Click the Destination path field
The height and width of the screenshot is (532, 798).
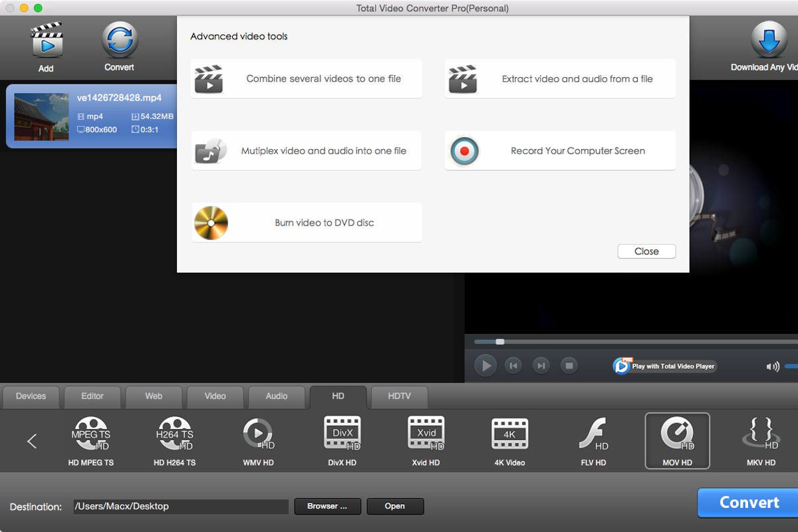coord(180,506)
